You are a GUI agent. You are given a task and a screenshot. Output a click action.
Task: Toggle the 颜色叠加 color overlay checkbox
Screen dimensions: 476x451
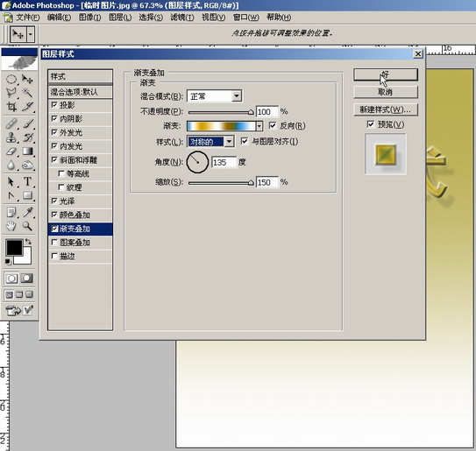[54, 215]
